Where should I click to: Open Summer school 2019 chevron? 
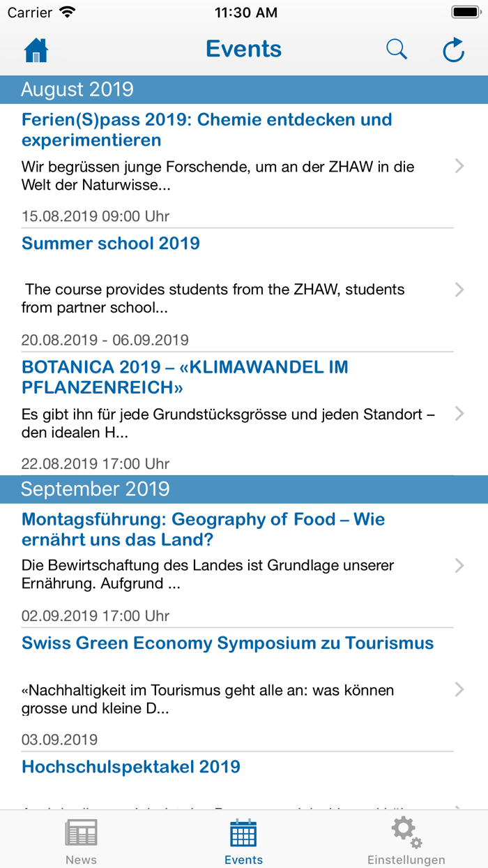[459, 290]
